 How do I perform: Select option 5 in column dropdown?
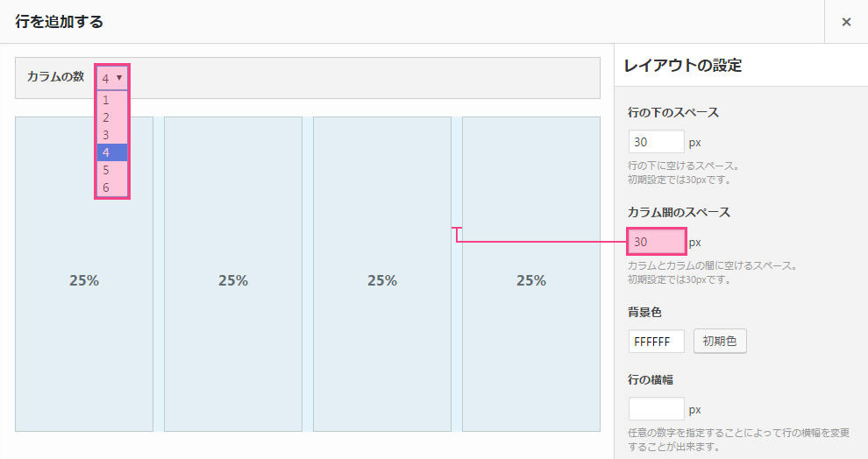[x=111, y=170]
